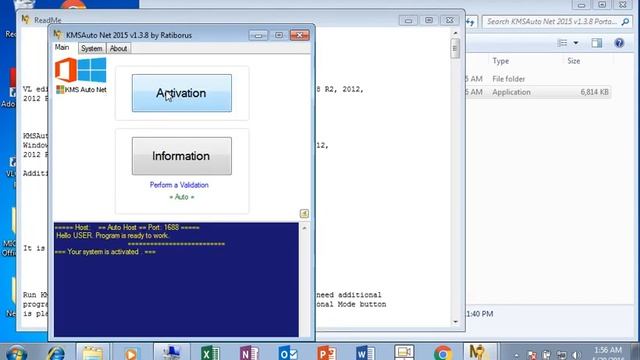Image resolution: width=640 pixels, height=360 pixels.
Task: Click the Action Center flag tray icon
Action: point(532,355)
